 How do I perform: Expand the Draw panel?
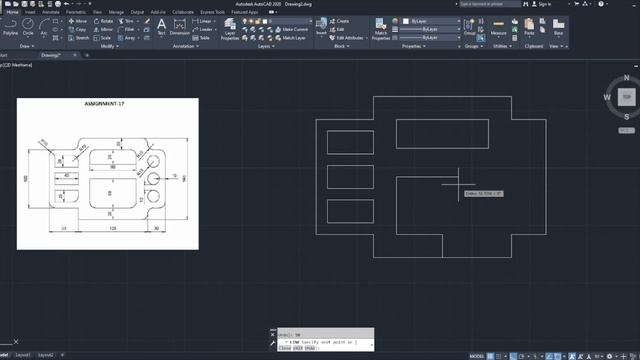[x=27, y=46]
